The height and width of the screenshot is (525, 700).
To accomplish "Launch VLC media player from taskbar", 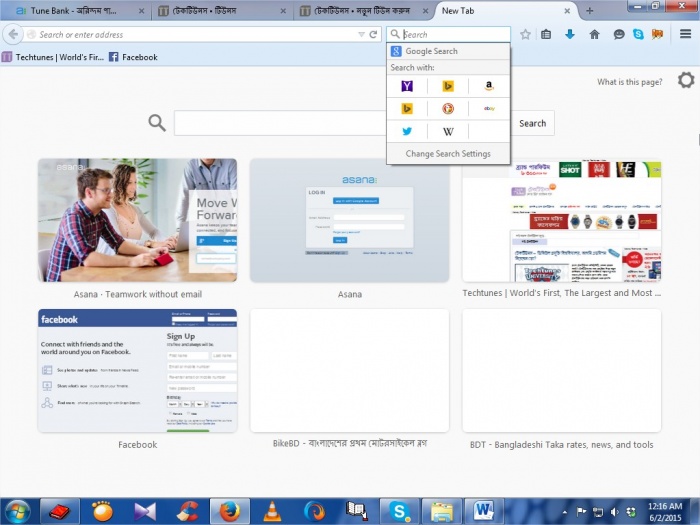I will pyautogui.click(x=272, y=512).
